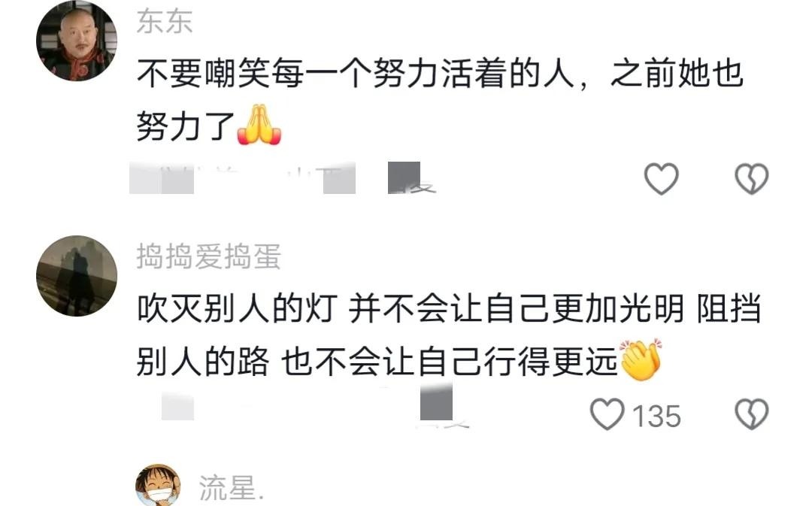Open 流星.'s cartoon profile avatar

click(158, 485)
